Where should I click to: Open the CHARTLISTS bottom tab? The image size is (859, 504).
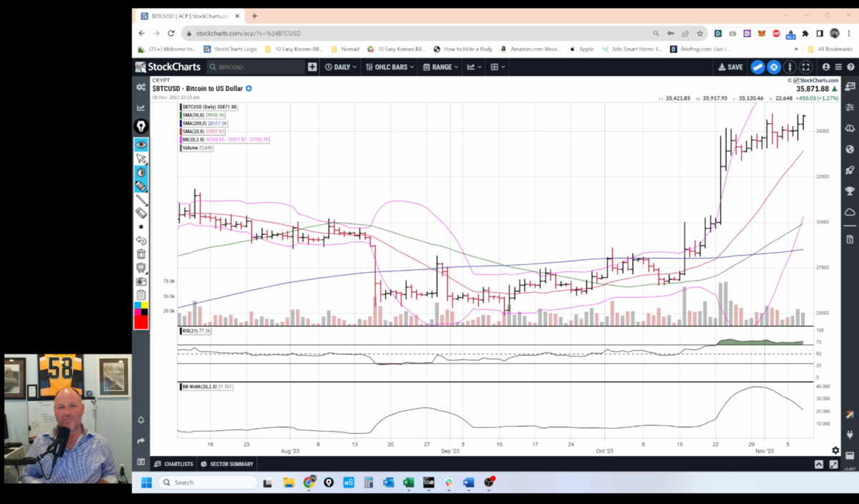pyautogui.click(x=173, y=464)
